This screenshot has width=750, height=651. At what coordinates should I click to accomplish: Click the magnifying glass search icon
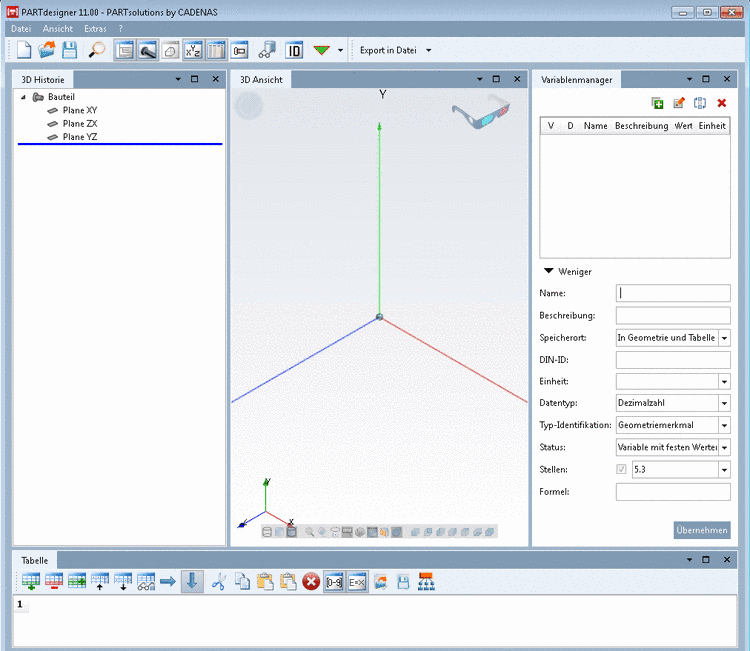(x=97, y=50)
